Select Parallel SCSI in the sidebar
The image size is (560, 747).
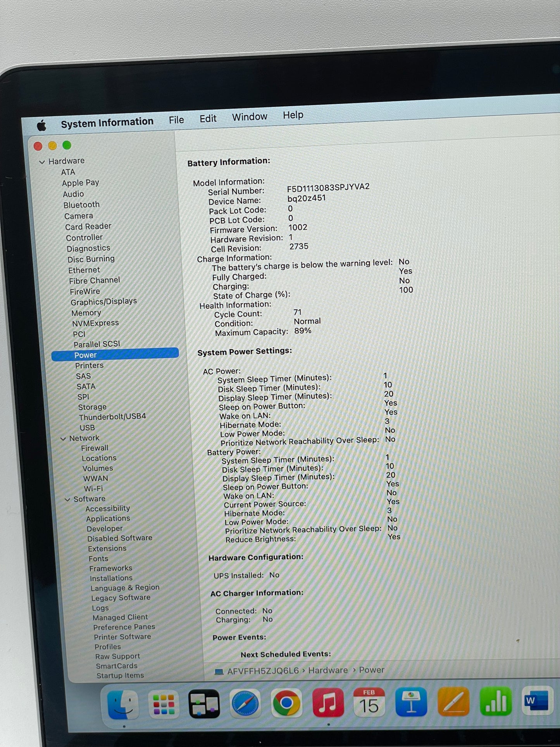click(x=97, y=344)
